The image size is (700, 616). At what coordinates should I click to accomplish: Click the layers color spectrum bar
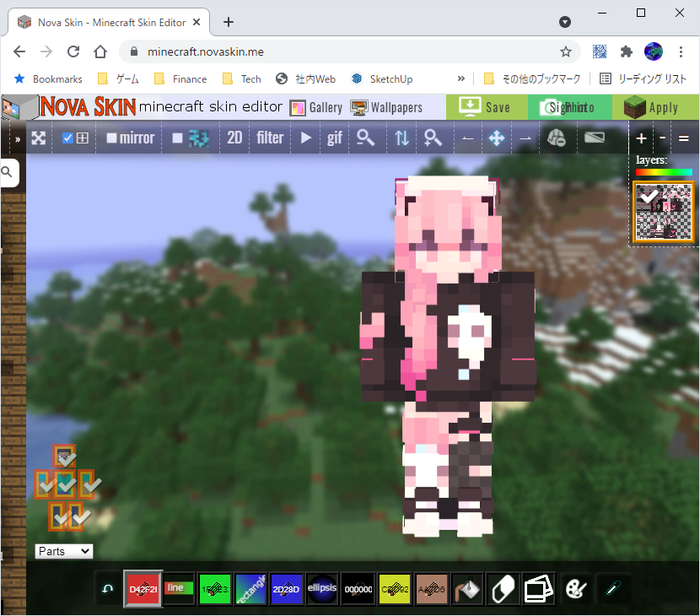(664, 172)
